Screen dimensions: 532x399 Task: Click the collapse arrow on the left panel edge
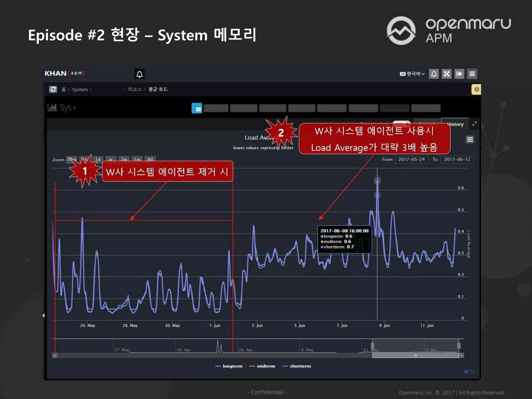click(x=43, y=315)
